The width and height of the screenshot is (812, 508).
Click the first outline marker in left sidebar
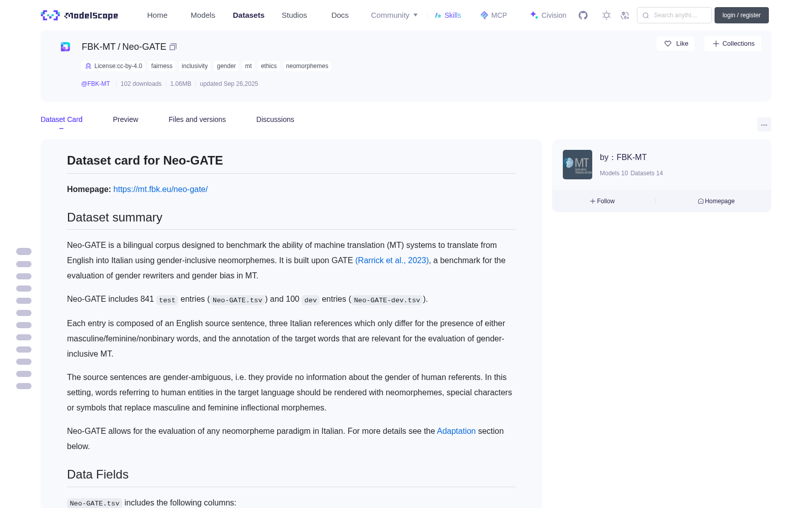pos(24,251)
